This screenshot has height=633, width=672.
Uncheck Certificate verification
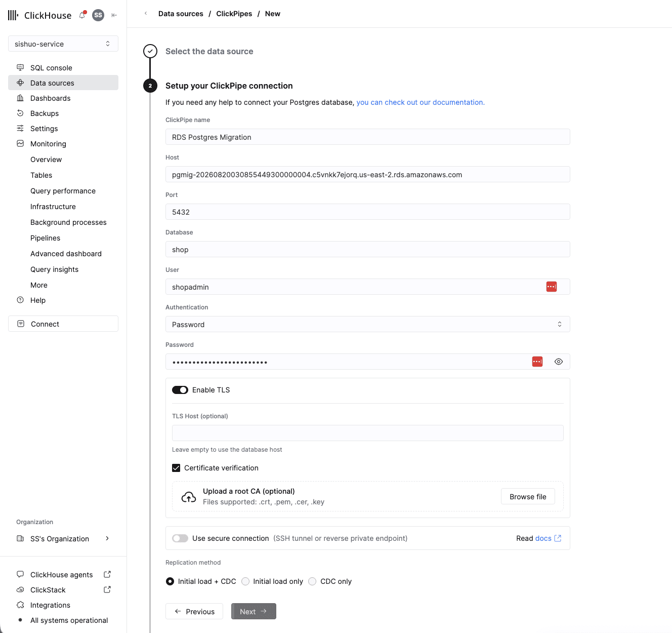pos(176,468)
